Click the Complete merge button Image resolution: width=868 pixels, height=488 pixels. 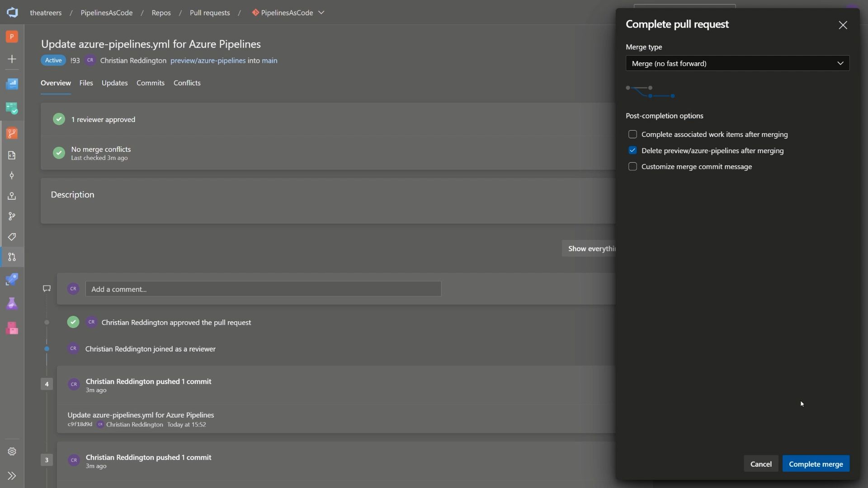[x=816, y=464]
